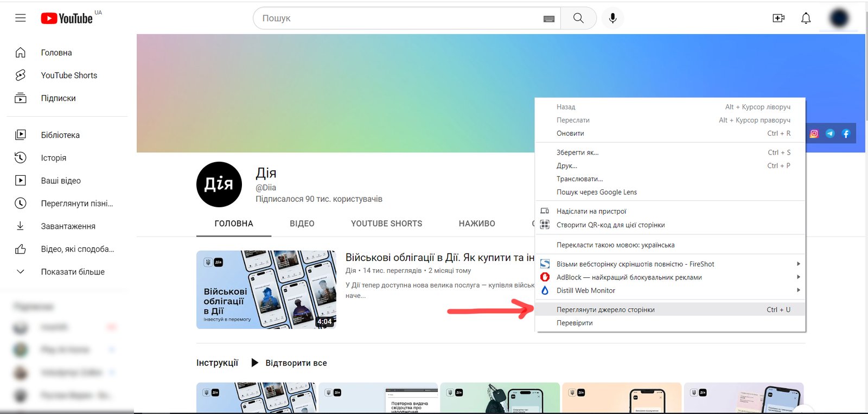Open the channel's Telegram link icon
868x414 pixels.
point(830,133)
